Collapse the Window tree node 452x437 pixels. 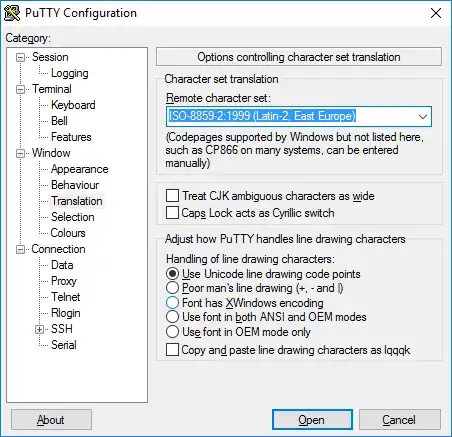coord(20,153)
